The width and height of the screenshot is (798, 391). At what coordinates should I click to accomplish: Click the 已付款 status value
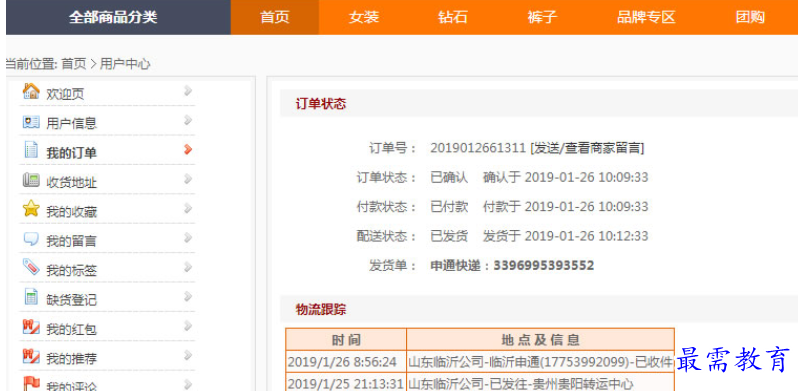(449, 206)
